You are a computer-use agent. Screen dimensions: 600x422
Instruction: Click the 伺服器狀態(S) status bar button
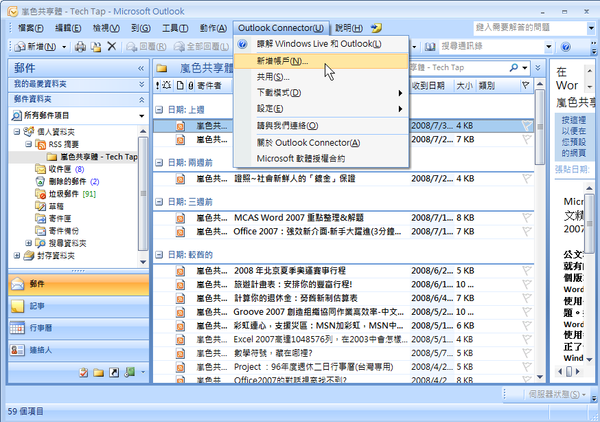(557, 394)
